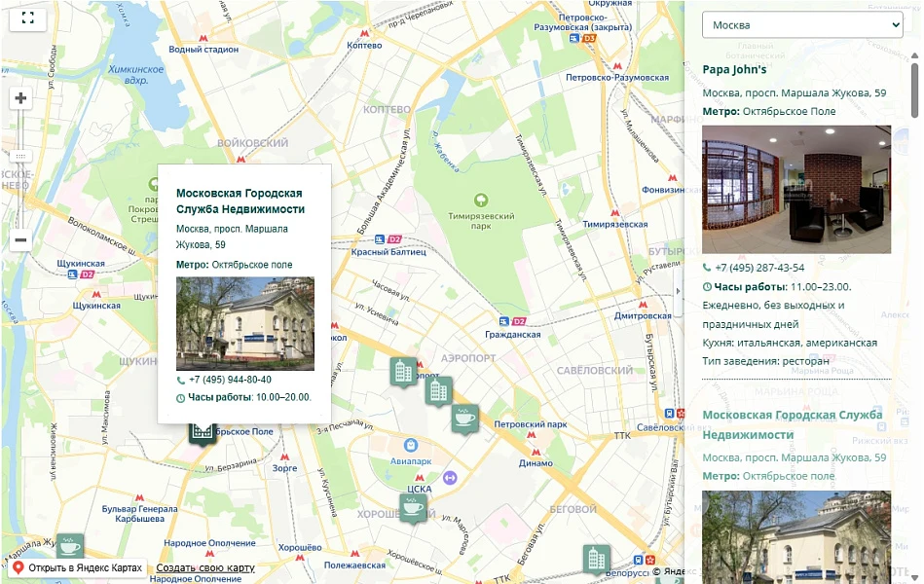Click Бульвар Генерала Карбышева metro icon
This screenshot has height=584, width=924.
coord(139,498)
